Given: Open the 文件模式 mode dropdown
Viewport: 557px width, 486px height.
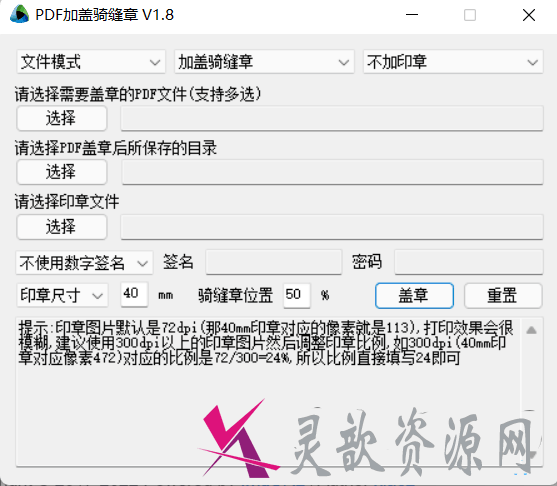Looking at the screenshot, I should pos(91,62).
